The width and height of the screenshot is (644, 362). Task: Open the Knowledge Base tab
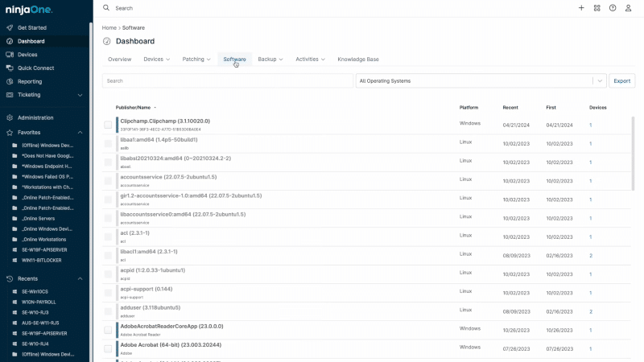pos(358,59)
